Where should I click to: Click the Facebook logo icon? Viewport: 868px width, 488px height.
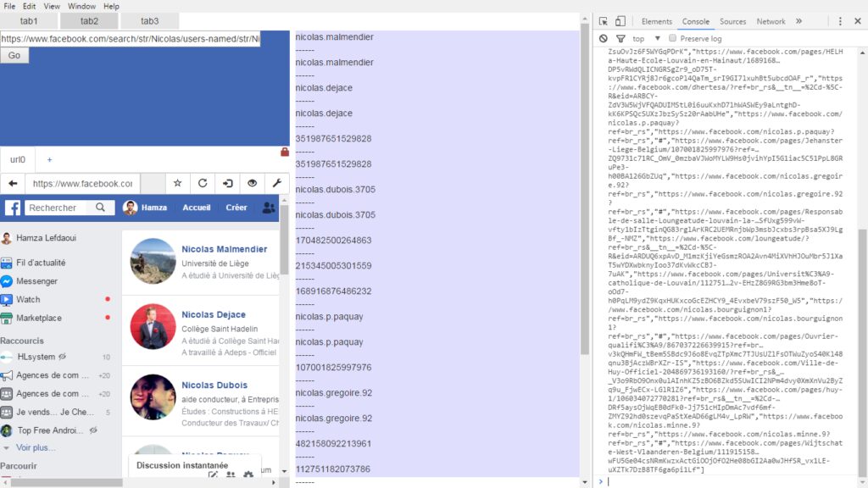(13, 208)
